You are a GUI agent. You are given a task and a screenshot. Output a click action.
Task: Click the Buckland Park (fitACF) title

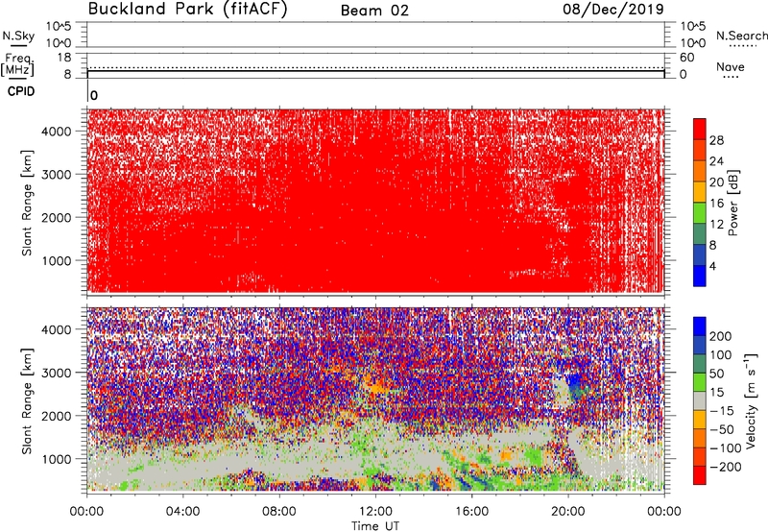[x=187, y=10]
